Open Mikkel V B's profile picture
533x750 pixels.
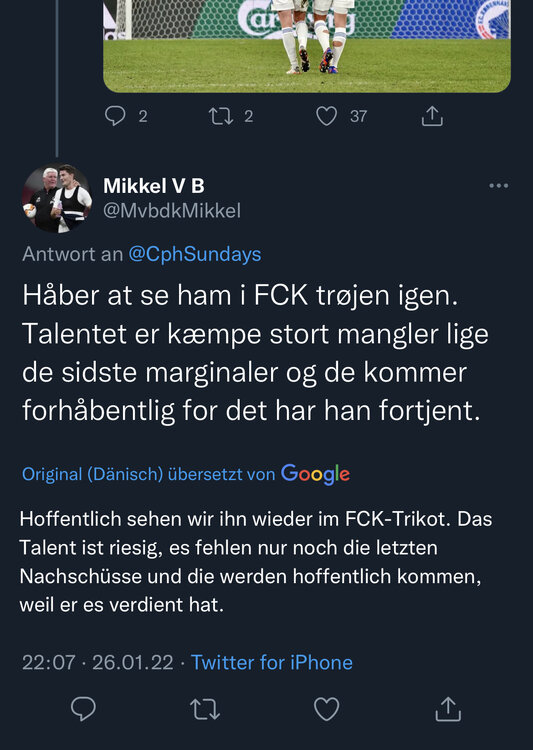[56, 198]
